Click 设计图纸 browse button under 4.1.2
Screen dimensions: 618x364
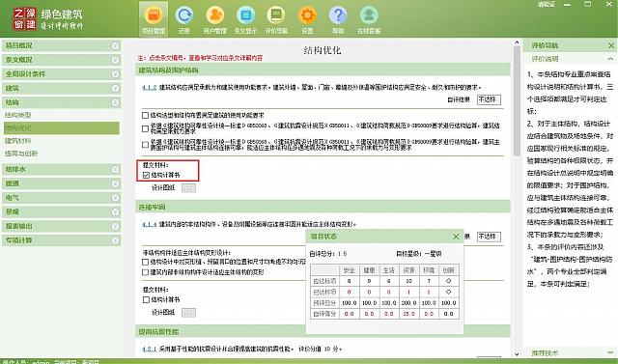pyautogui.click(x=188, y=188)
